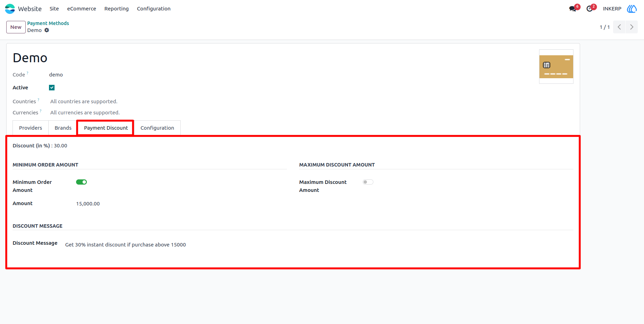Go to previous record arrow
The width and height of the screenshot is (644, 324).
point(619,27)
